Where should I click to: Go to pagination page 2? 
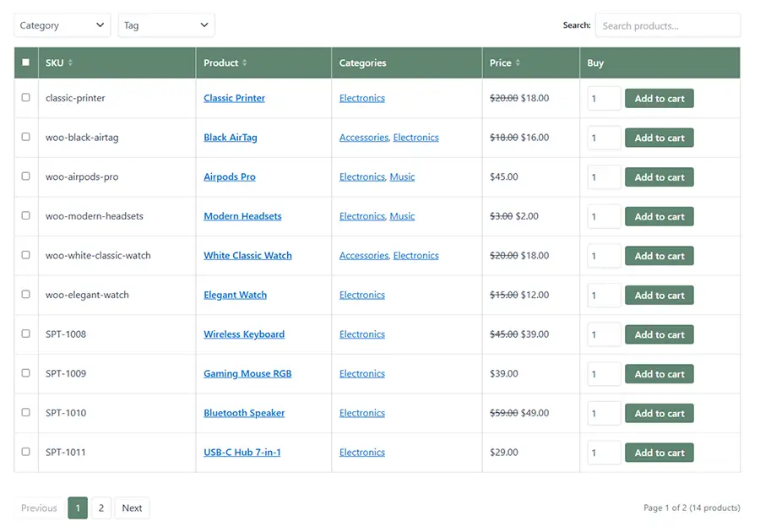[x=101, y=508]
